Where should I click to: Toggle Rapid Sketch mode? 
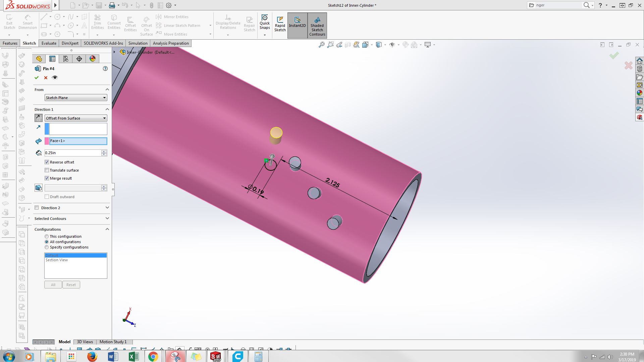tap(280, 24)
